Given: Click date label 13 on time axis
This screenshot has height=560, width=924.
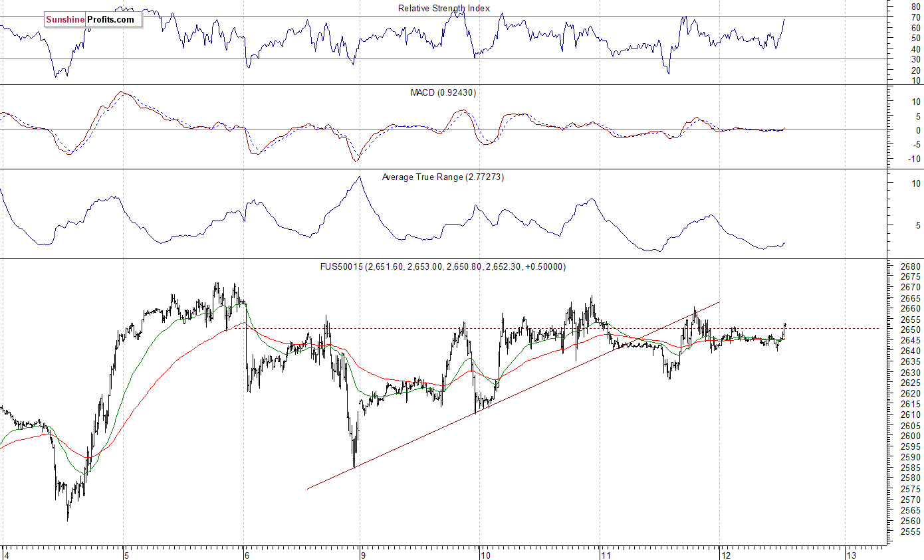Looking at the screenshot, I should click(851, 554).
